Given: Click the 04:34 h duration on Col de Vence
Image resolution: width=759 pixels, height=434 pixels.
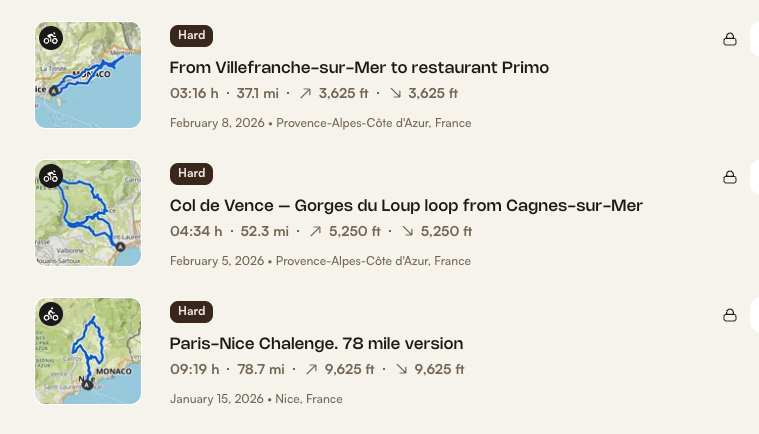Looking at the screenshot, I should (194, 231).
